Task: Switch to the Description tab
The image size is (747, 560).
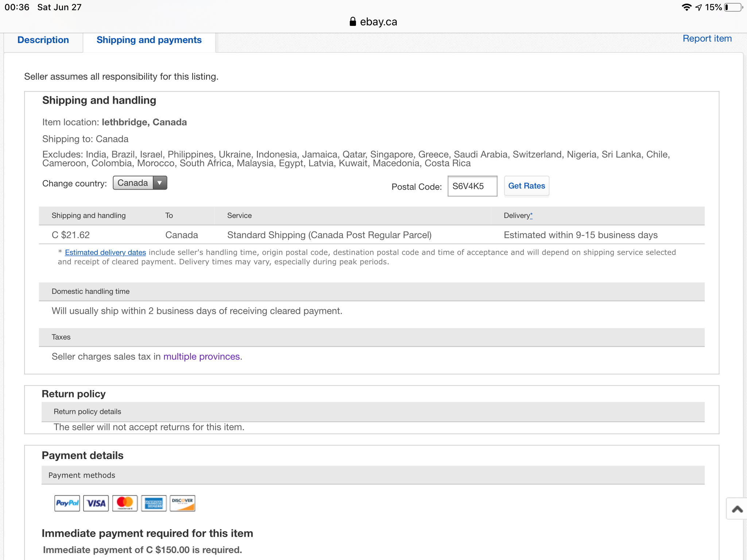Action: coord(43,40)
